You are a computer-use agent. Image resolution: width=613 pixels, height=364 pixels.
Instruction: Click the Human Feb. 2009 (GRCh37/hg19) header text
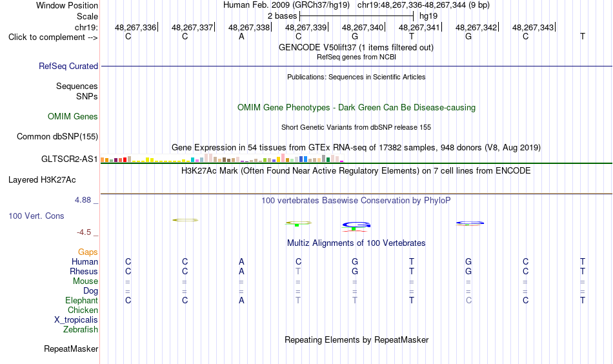click(x=286, y=5)
